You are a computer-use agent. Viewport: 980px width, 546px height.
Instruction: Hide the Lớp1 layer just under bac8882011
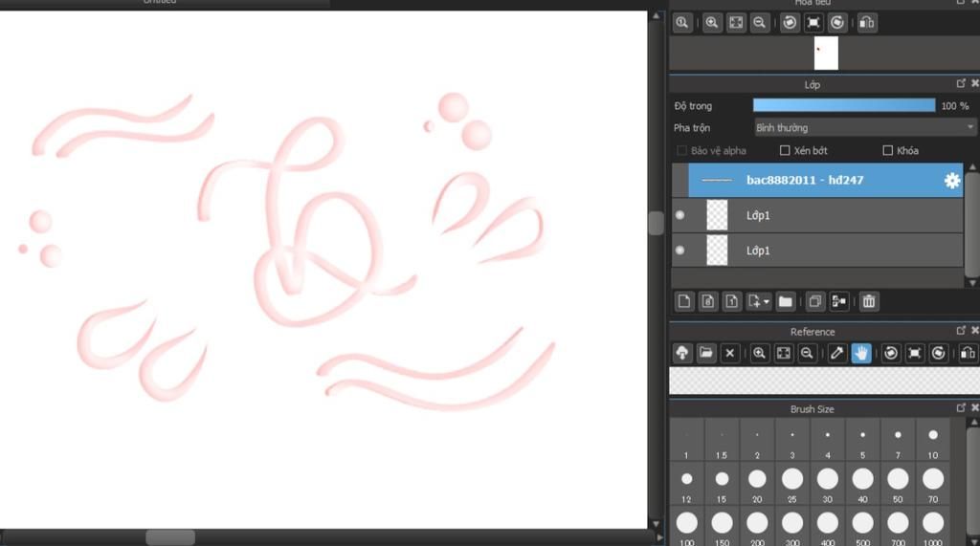(680, 215)
